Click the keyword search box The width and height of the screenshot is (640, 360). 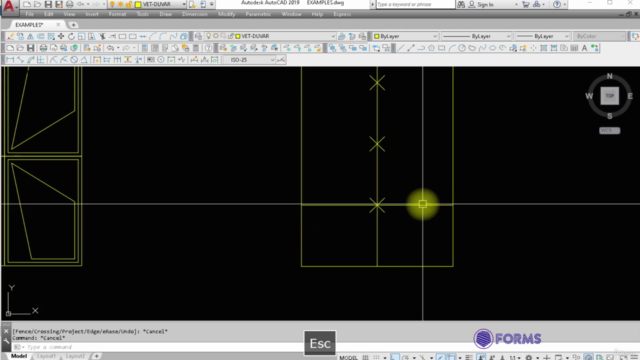pyautogui.click(x=415, y=4)
